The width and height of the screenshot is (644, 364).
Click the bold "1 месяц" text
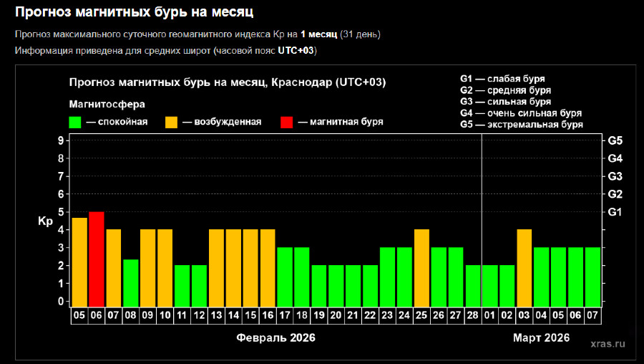(x=319, y=34)
